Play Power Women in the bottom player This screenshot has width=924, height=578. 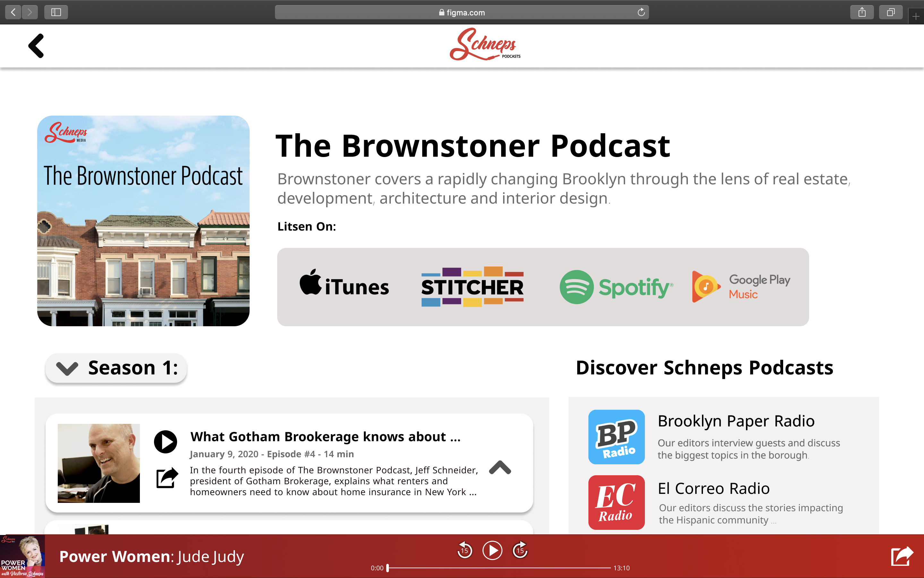coord(492,550)
